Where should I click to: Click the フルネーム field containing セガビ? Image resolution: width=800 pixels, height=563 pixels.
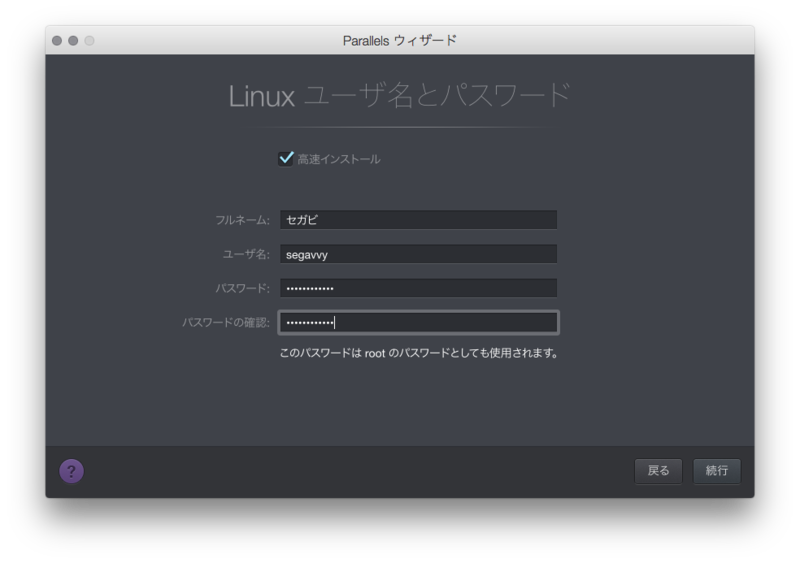click(x=418, y=220)
